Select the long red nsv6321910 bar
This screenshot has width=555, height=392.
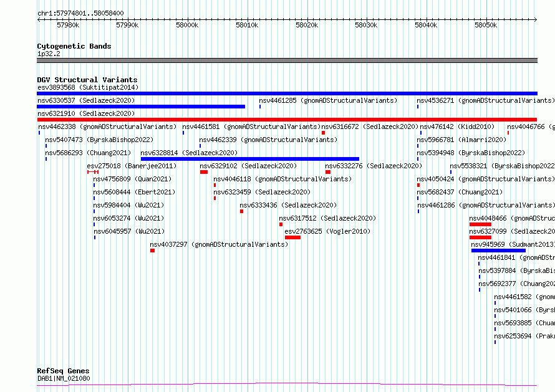point(287,120)
